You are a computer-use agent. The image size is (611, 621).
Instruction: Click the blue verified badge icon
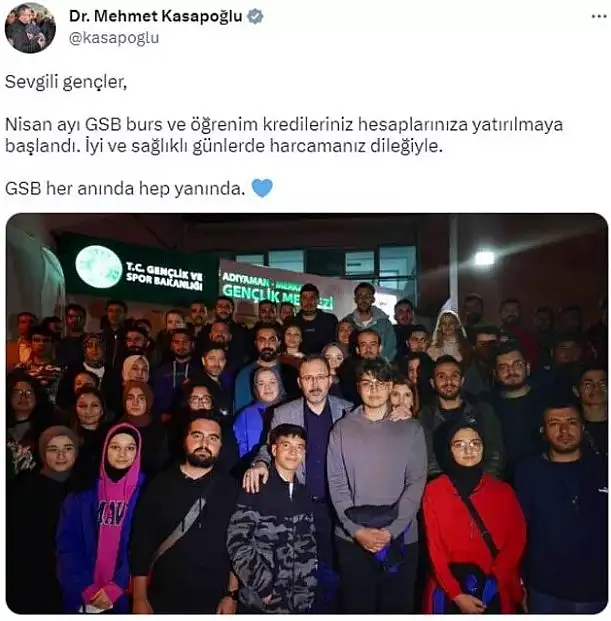click(255, 16)
